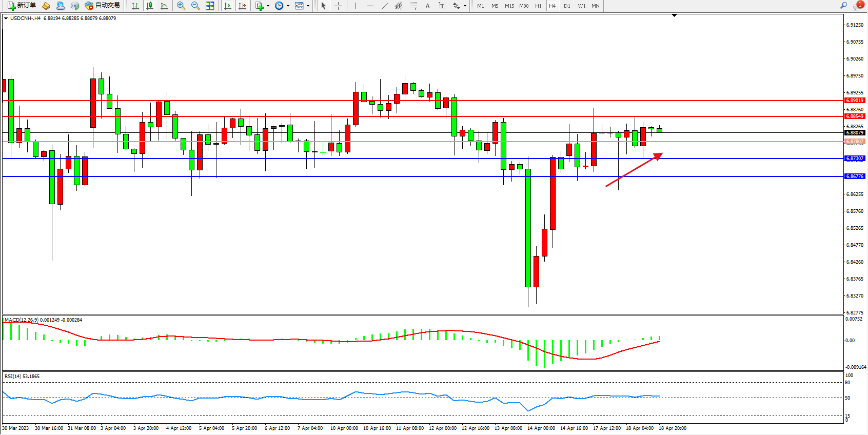868x435 pixels.
Task: Expand the periodicity clock dropdown
Action: pyautogui.click(x=288, y=6)
